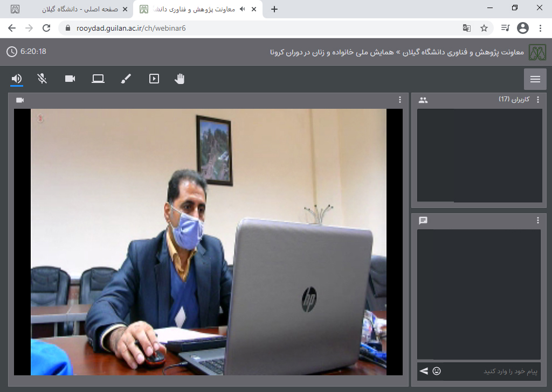Open chat panel three-dot options
The width and height of the screenshot is (552, 392).
pyautogui.click(x=537, y=220)
